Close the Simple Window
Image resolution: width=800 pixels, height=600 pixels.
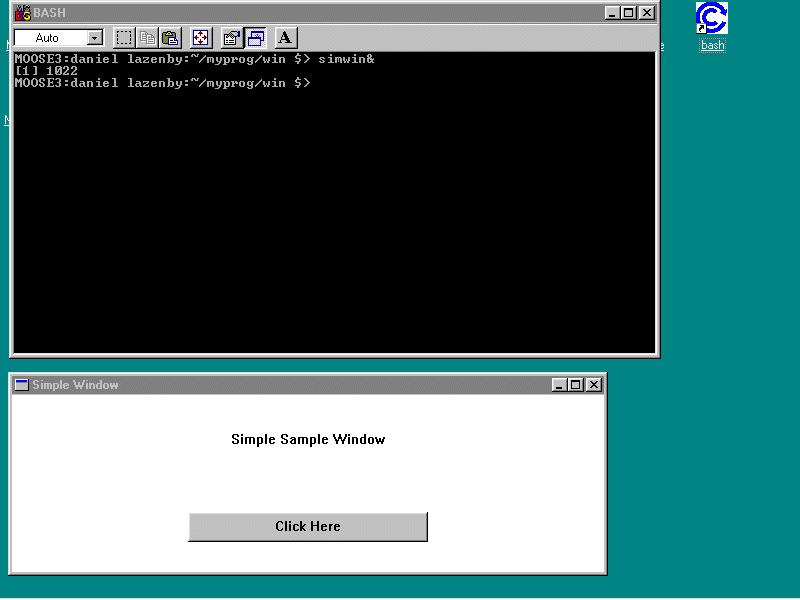(594, 385)
